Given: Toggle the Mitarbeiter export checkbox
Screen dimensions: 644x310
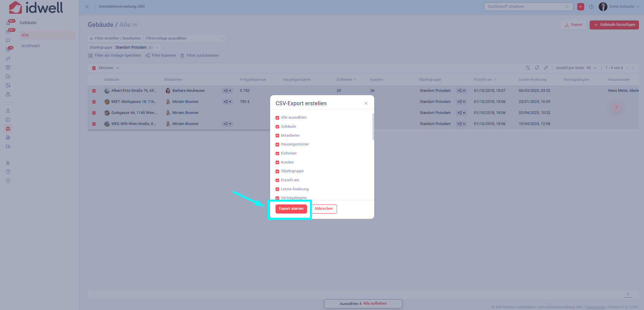Looking at the screenshot, I should coord(277,136).
